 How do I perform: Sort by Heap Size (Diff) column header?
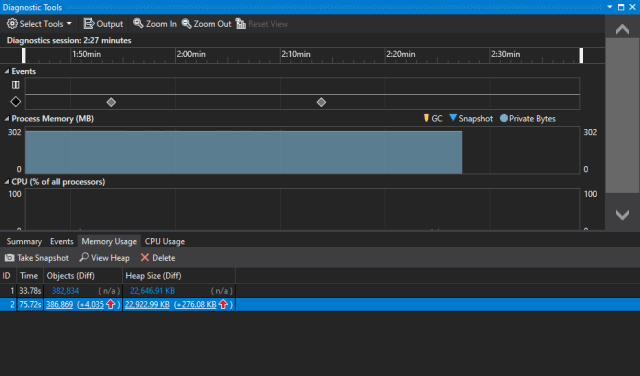coord(179,276)
